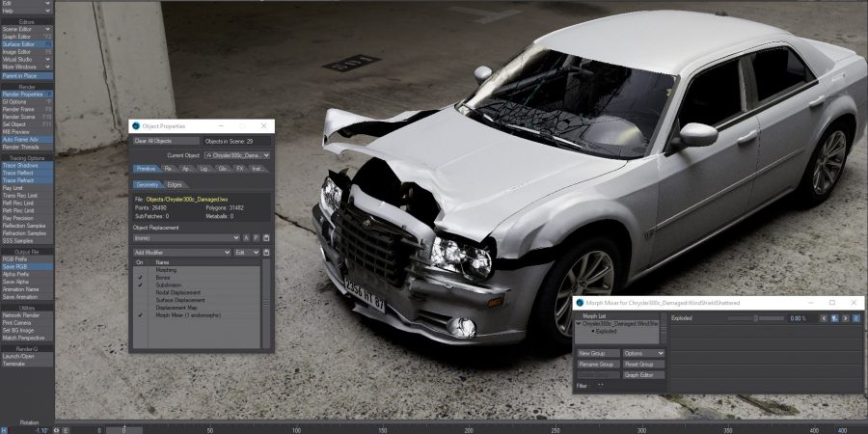Image resolution: width=868 pixels, height=434 pixels.
Task: Click the Exploded percentage value field
Action: [801, 318]
